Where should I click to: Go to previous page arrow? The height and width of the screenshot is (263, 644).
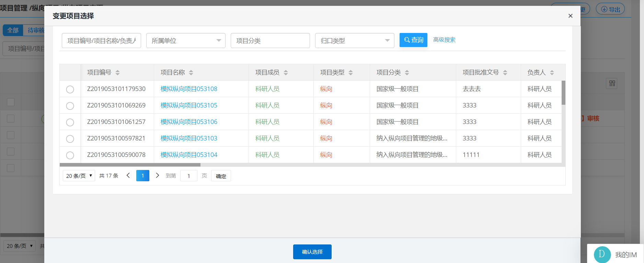click(x=128, y=175)
